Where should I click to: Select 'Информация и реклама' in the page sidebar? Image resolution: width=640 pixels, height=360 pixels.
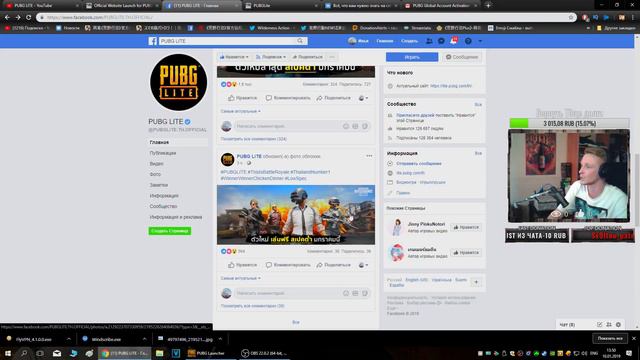176,217
